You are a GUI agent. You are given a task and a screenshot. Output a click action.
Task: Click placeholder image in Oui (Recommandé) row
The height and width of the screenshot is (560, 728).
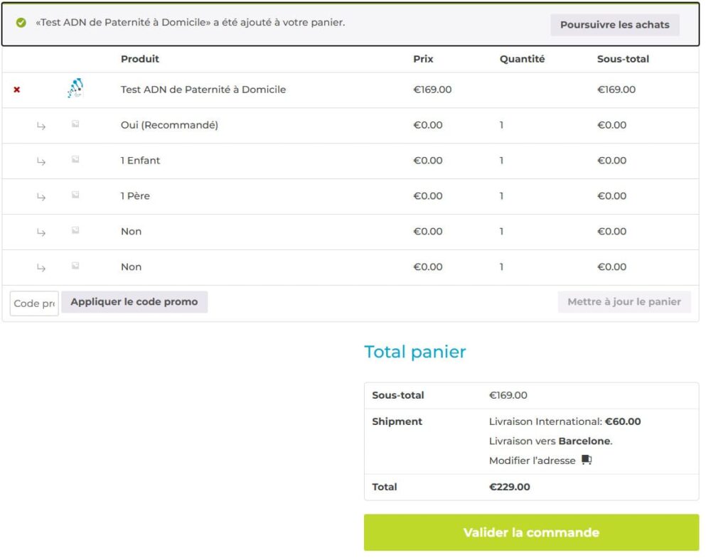75,124
